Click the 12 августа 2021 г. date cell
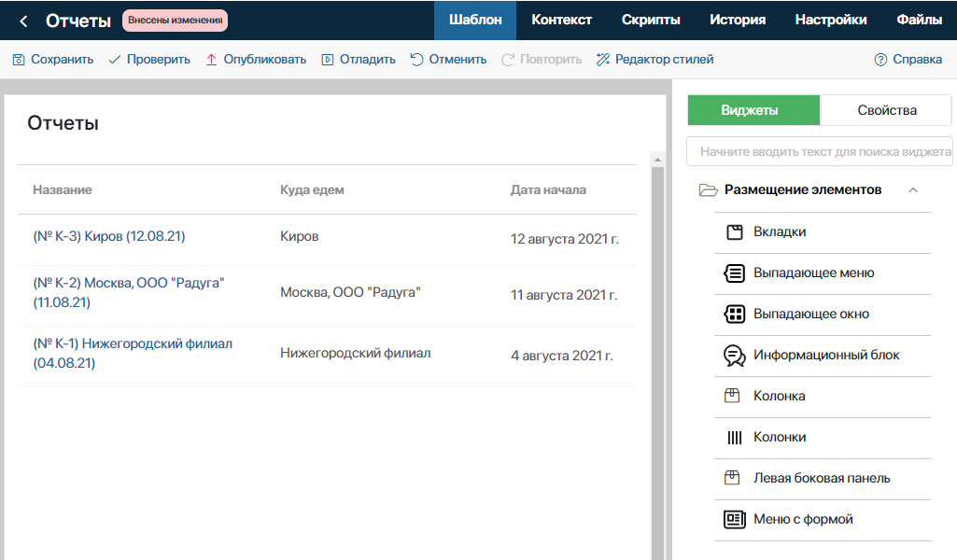Screen dimensions: 957x560 [565, 239]
